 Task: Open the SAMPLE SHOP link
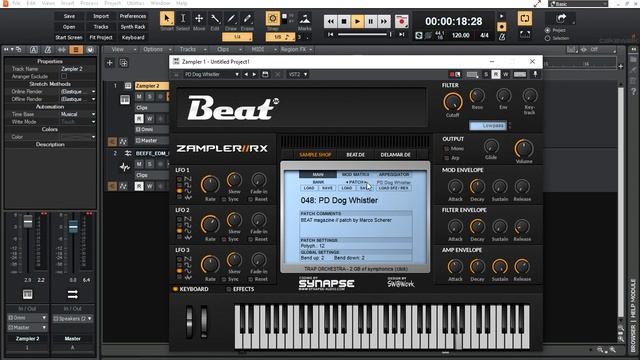[315, 155]
